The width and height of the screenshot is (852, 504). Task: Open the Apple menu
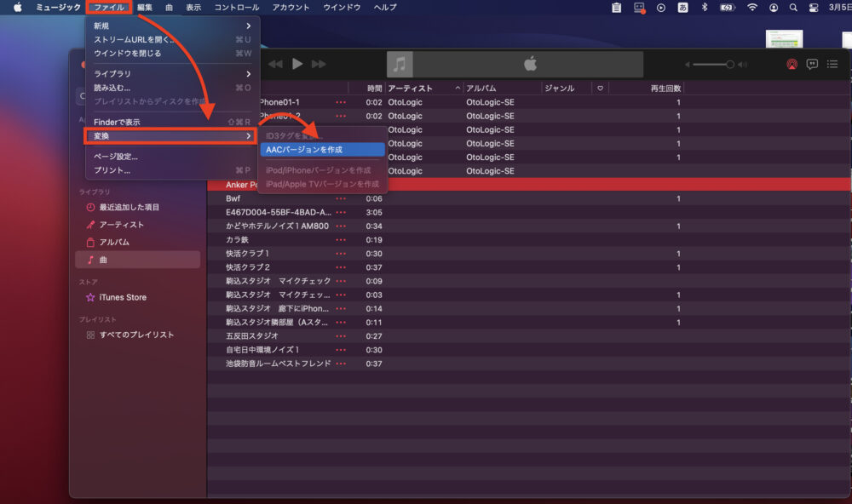(x=17, y=7)
